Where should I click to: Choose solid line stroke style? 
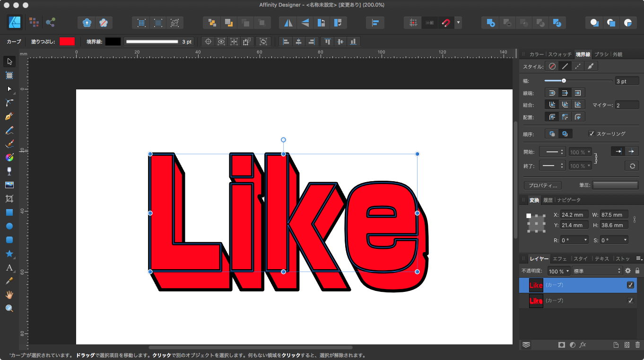pyautogui.click(x=565, y=67)
